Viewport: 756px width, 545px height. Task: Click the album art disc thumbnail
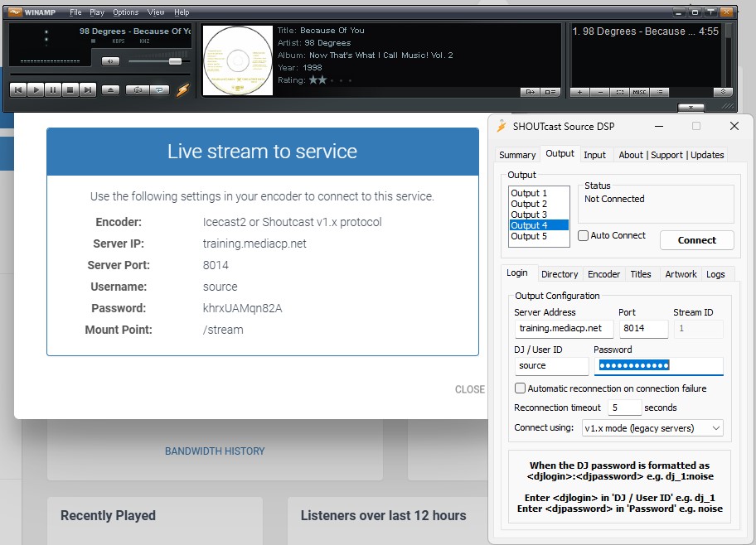(x=238, y=60)
